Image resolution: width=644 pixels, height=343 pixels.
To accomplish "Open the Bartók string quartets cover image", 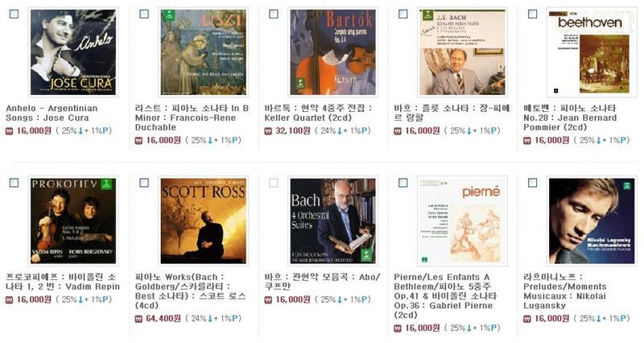I will click(332, 52).
